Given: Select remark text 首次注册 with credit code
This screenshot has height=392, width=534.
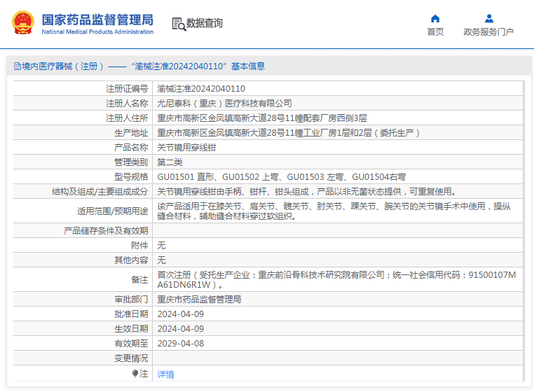Looking at the screenshot, I should (336, 280).
